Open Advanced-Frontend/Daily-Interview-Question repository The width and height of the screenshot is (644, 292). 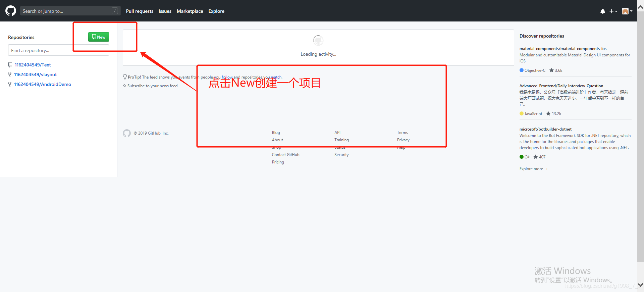[x=561, y=86]
